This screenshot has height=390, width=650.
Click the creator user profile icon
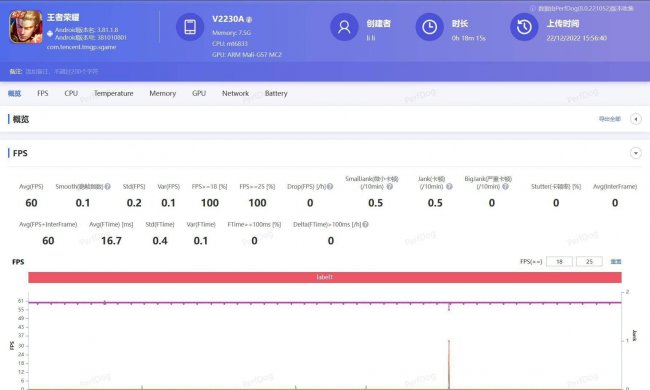click(344, 27)
